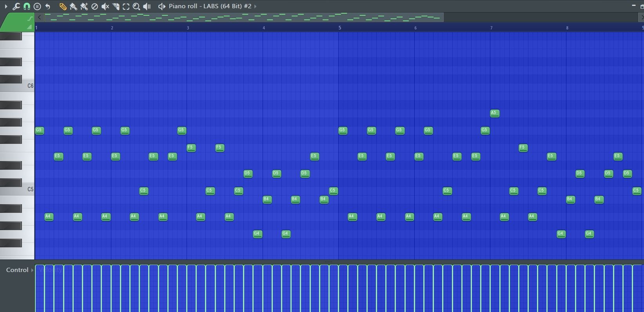Select the Zoom magnifier tool
The width and height of the screenshot is (644, 312).
pos(136,6)
